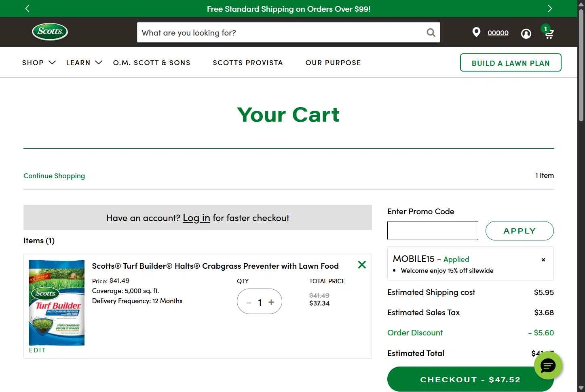Image resolution: width=585 pixels, height=392 pixels.
Task: Click the Checkout button
Action: 470,379
